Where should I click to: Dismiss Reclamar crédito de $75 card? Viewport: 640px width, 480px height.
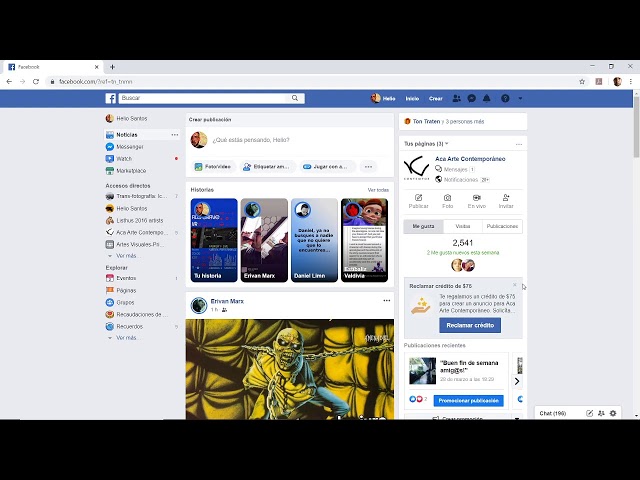515,285
